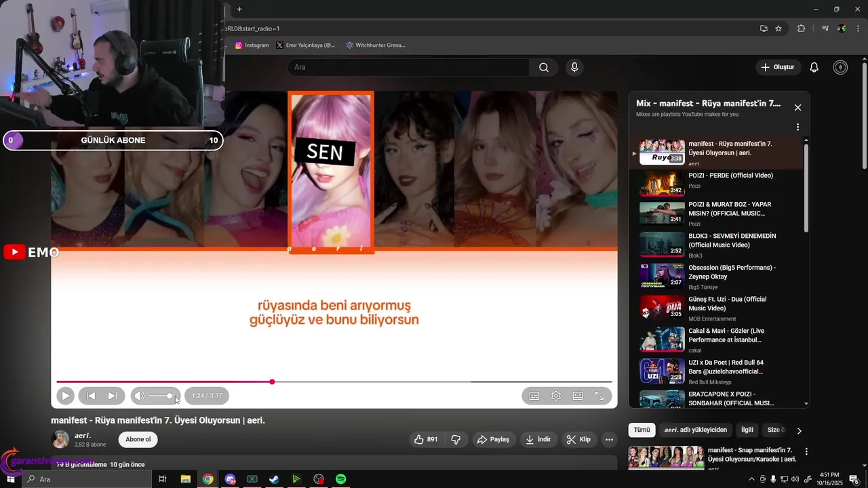Show hidden tray icons chevron
The width and height of the screenshot is (868, 488).
tap(751, 479)
